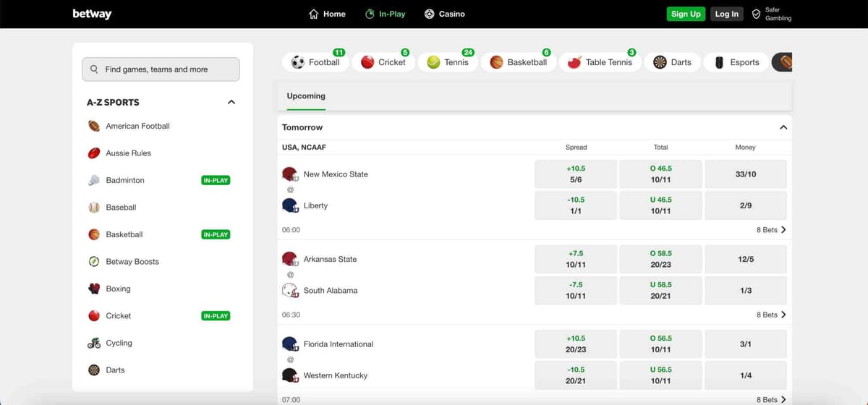Click the Cycling bike icon
Screen dimensions: 868x405
[94, 343]
